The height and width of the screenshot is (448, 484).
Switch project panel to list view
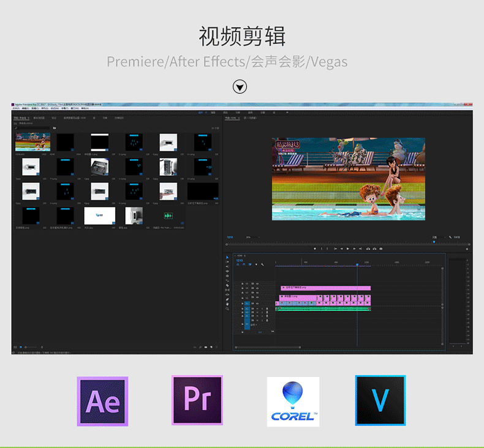click(15, 347)
